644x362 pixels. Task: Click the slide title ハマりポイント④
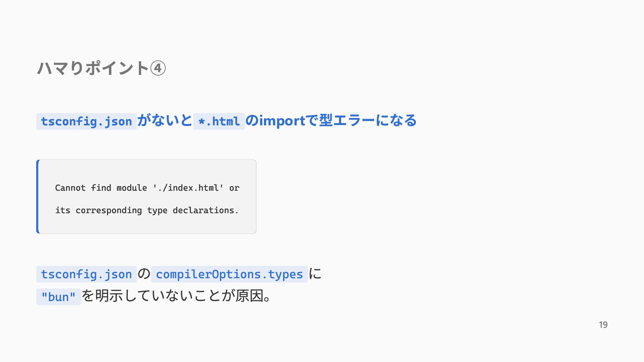(101, 68)
